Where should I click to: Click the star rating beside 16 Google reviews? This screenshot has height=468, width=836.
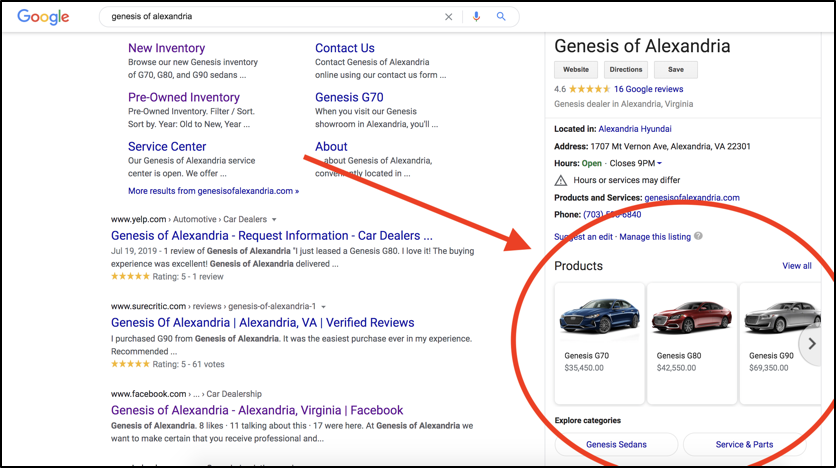(x=589, y=89)
